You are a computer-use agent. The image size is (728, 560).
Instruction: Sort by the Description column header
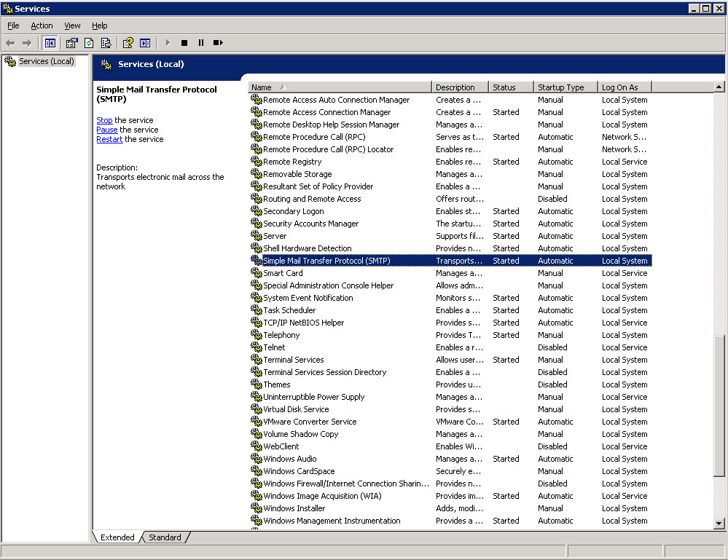(x=460, y=87)
